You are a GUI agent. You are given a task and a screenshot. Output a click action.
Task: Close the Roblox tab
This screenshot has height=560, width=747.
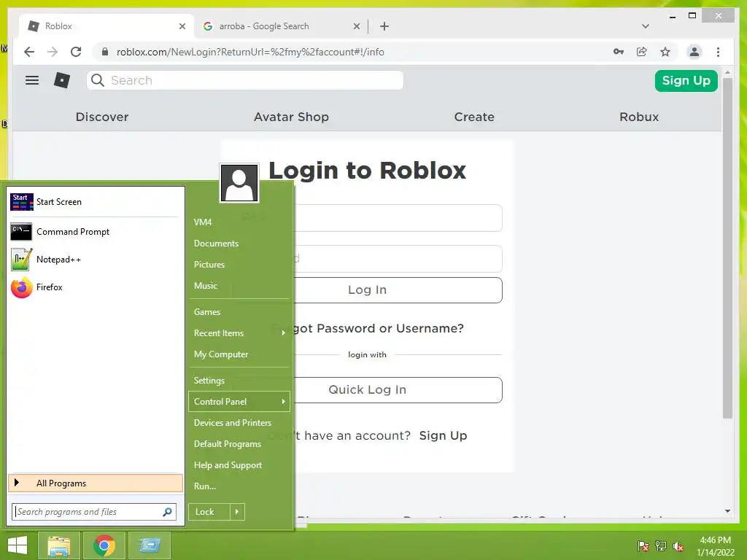(182, 26)
